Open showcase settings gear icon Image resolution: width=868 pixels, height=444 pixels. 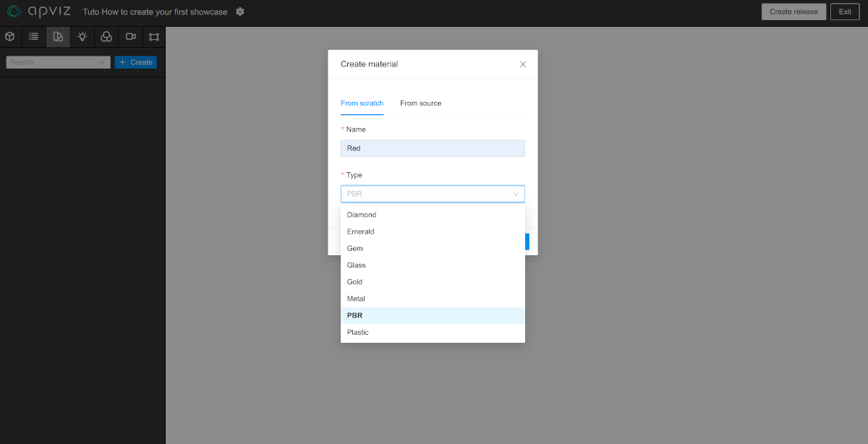coord(240,12)
